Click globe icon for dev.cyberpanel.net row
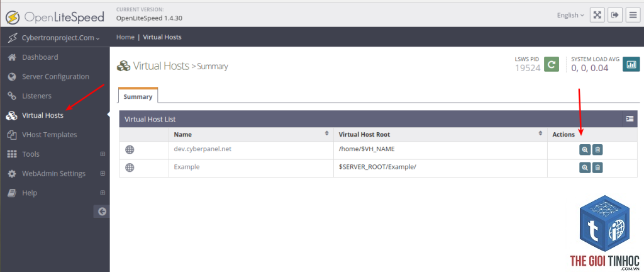Viewport: 644px width, 272px height. coord(130,150)
